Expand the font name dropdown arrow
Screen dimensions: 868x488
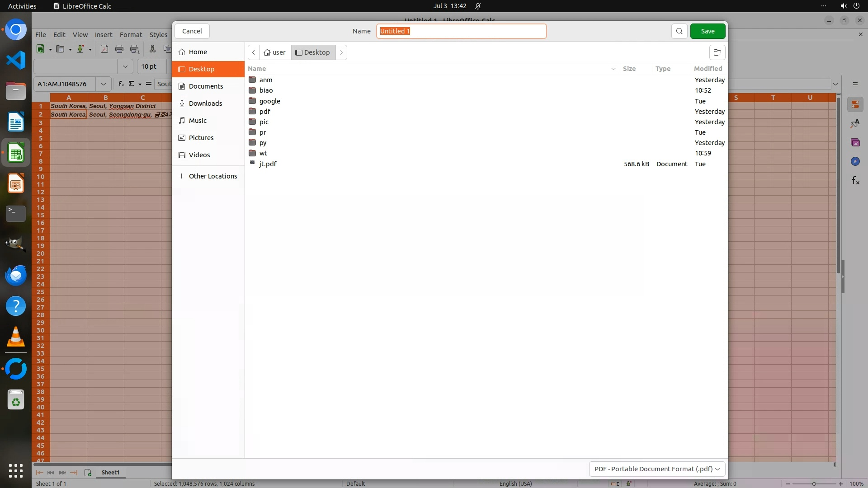125,66
